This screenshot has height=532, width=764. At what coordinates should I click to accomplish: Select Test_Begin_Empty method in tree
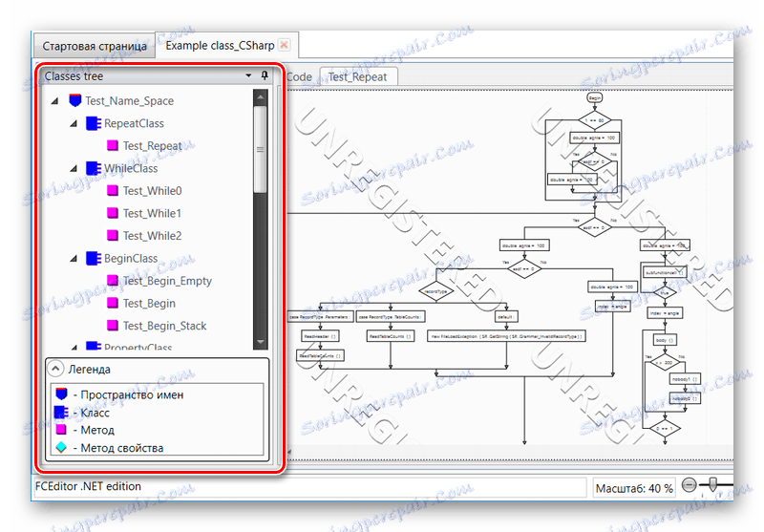[167, 281]
